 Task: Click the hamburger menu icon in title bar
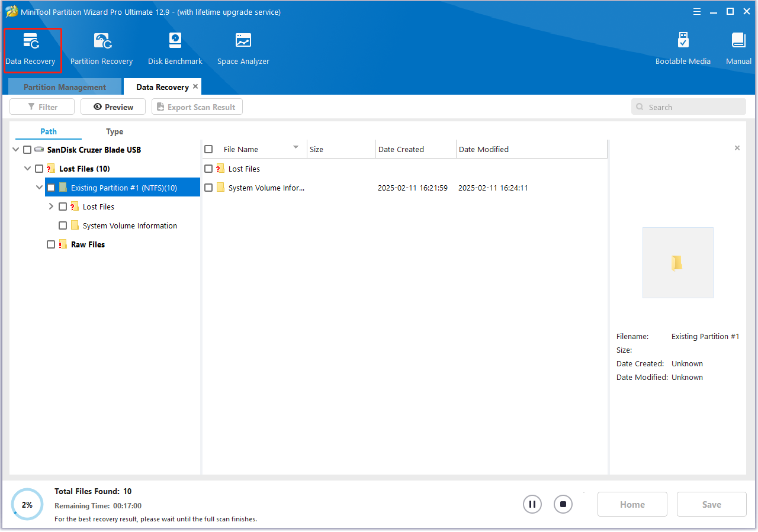(x=697, y=12)
